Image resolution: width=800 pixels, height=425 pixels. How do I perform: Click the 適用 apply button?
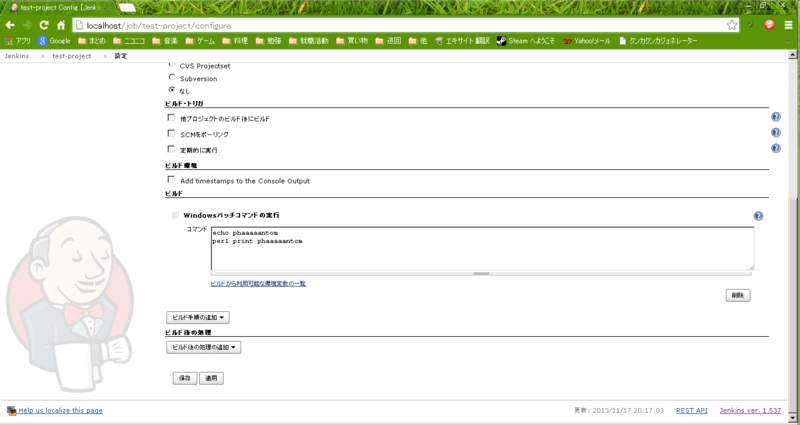[211, 378]
